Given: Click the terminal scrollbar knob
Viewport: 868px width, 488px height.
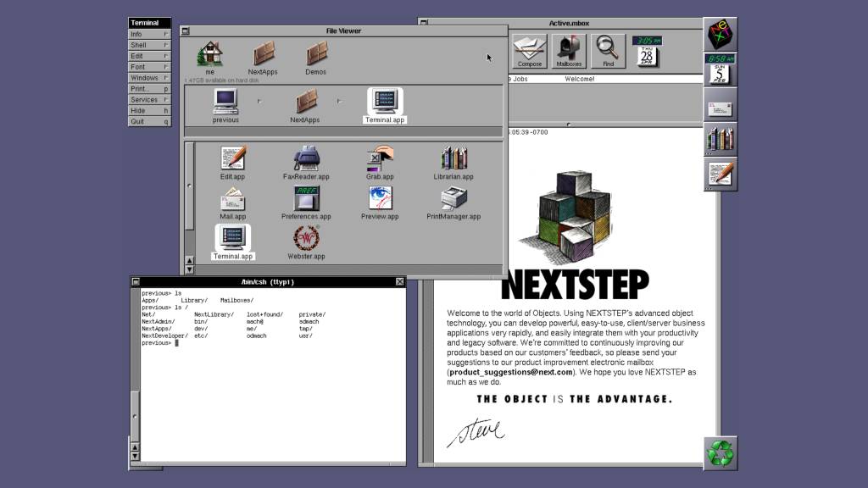Looking at the screenshot, I should [x=135, y=416].
